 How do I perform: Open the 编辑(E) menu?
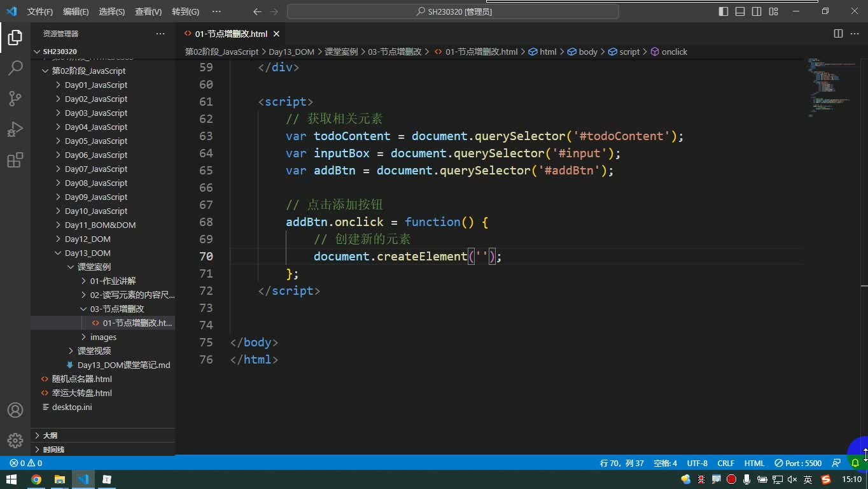(76, 11)
